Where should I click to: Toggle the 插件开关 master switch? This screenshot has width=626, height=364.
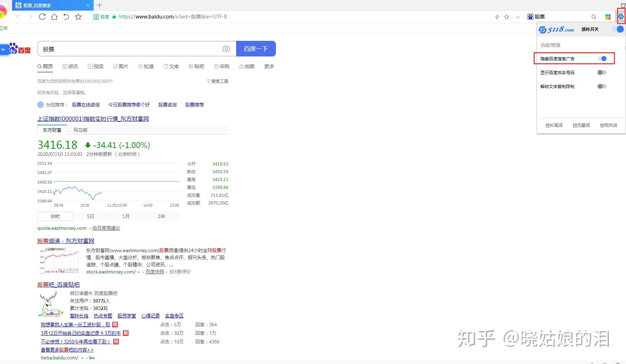pos(618,29)
